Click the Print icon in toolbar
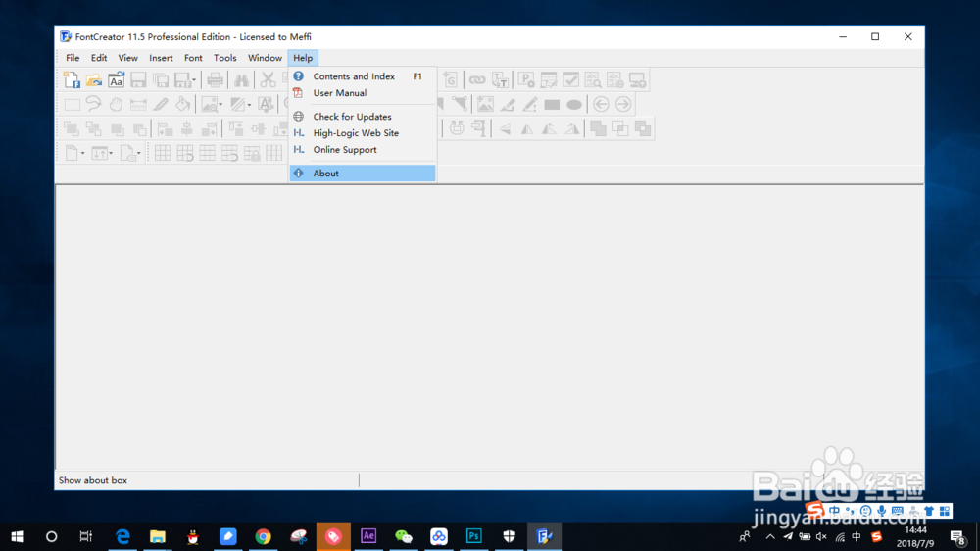The width and height of the screenshot is (980, 551). (x=215, y=80)
